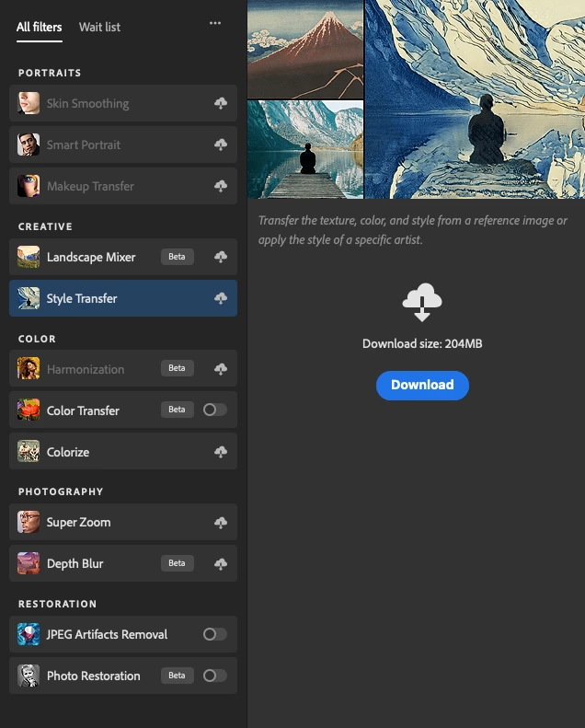Select the Depth Blur filter name
The image size is (585, 728).
75,563
